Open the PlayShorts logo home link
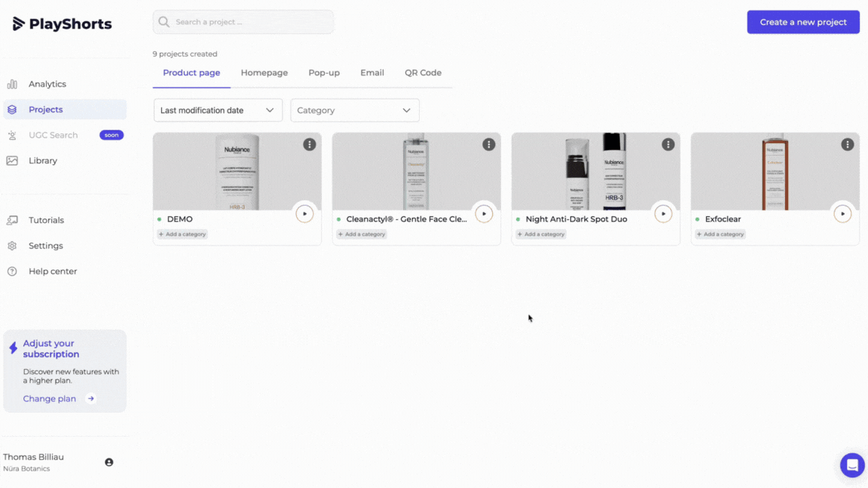868x488 pixels. (62, 24)
